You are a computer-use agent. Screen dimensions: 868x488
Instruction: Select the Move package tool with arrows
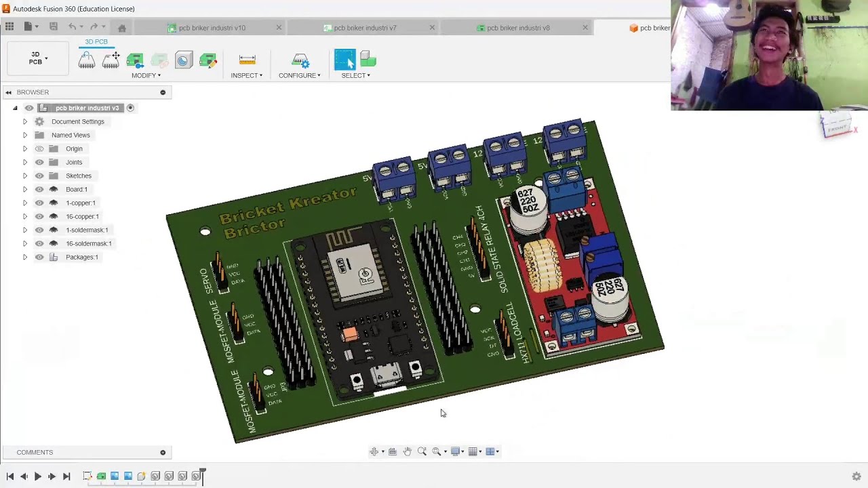[111, 60]
